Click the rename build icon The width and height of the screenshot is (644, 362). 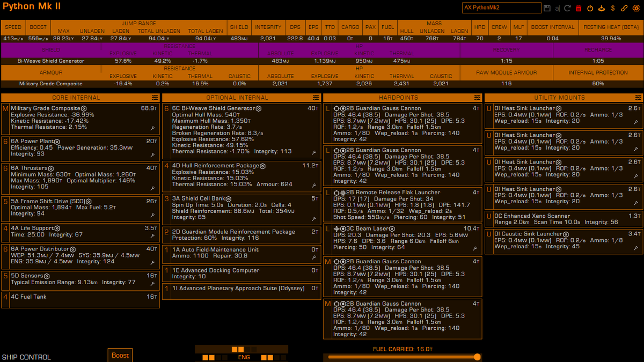coord(558,8)
